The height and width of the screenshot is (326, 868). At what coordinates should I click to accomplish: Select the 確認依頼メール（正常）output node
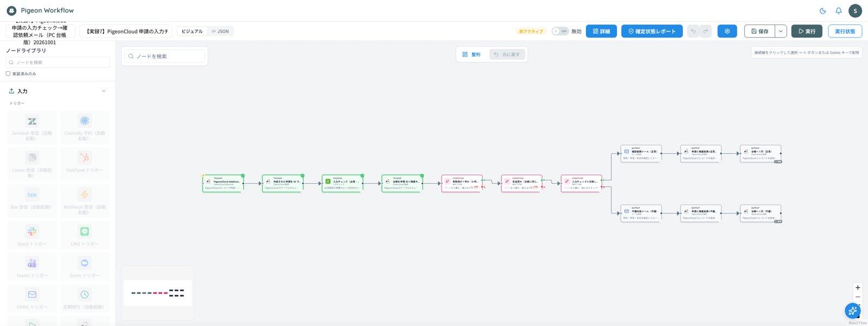click(x=641, y=154)
